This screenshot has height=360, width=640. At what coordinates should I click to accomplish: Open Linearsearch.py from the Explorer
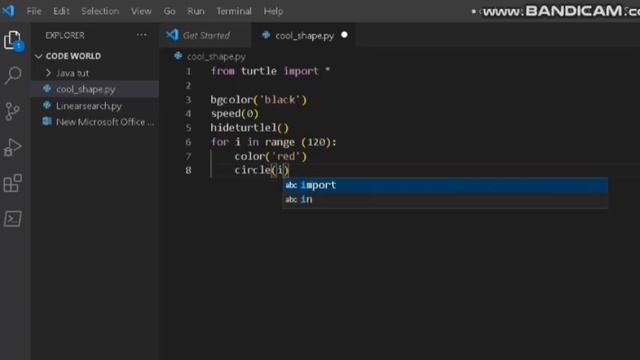coord(95,106)
